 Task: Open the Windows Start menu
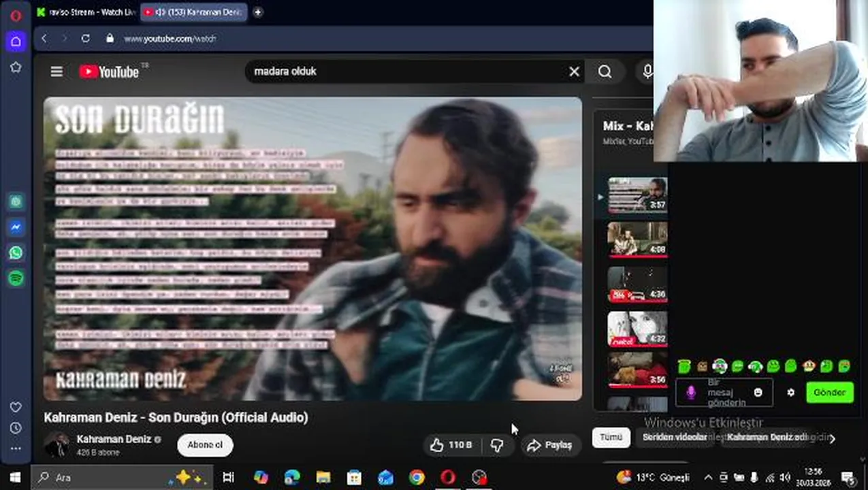(15, 477)
